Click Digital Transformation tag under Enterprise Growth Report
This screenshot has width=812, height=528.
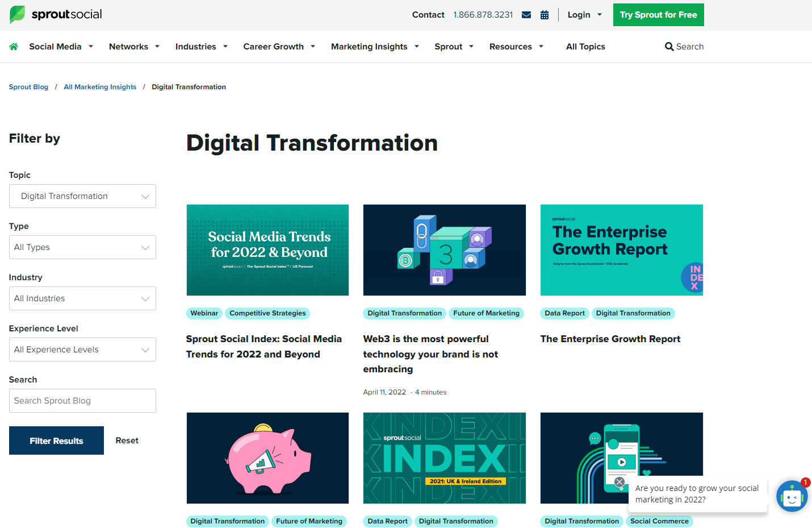point(633,313)
